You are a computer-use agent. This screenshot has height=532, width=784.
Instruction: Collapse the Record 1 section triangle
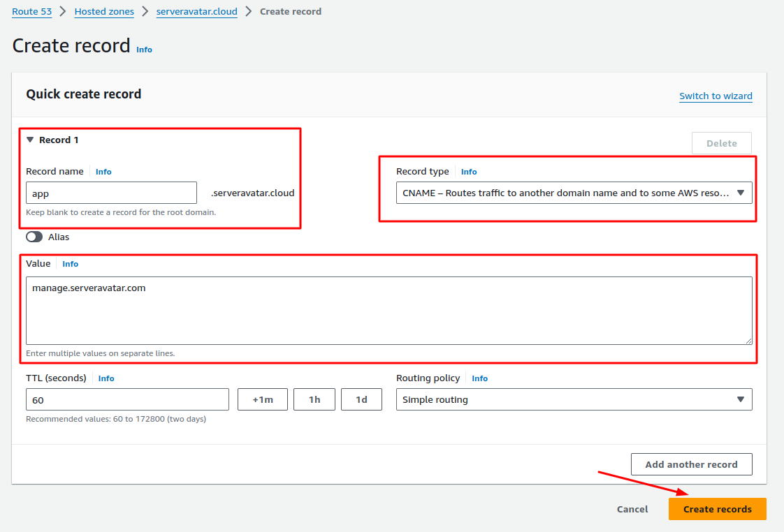pos(30,140)
